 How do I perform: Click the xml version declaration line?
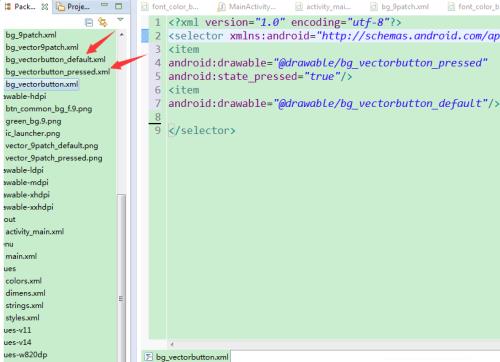(x=285, y=23)
